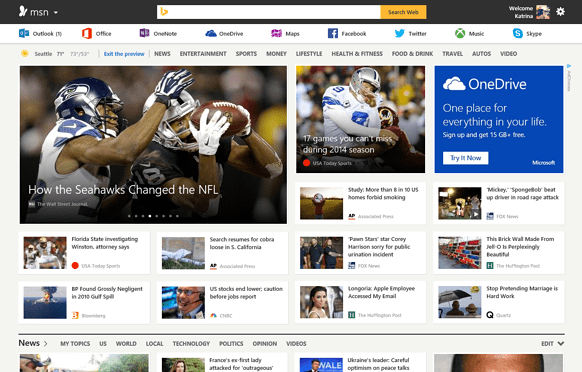Open the Facebook icon

click(x=333, y=33)
